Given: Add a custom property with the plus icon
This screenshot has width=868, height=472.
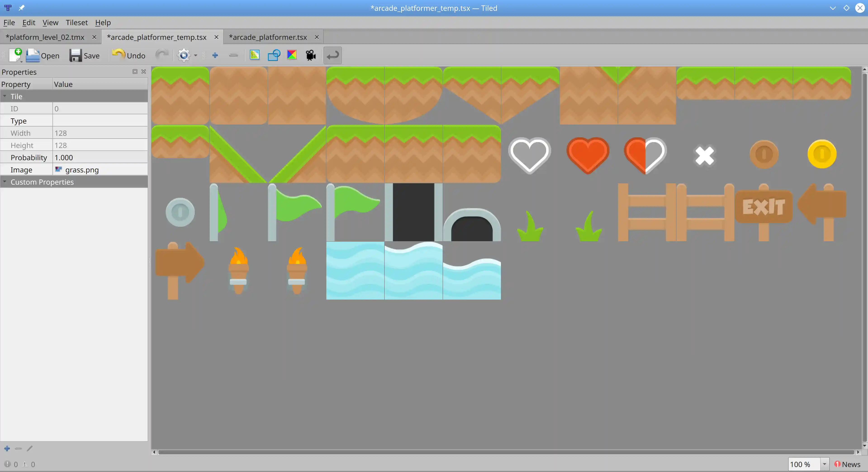Looking at the screenshot, I should point(7,448).
